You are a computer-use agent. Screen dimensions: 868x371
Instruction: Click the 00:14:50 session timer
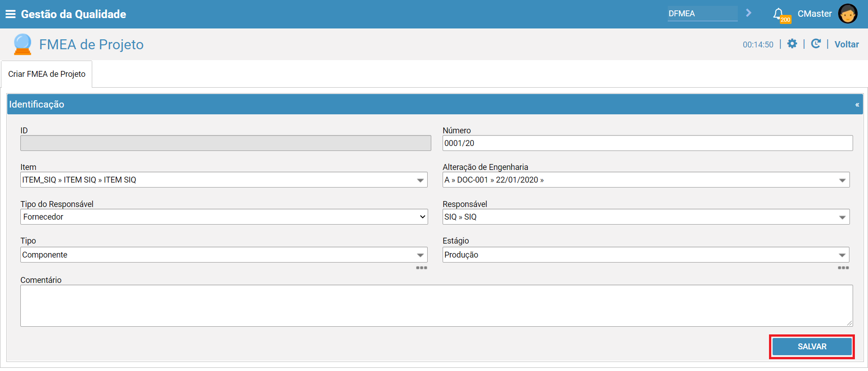[758, 44]
